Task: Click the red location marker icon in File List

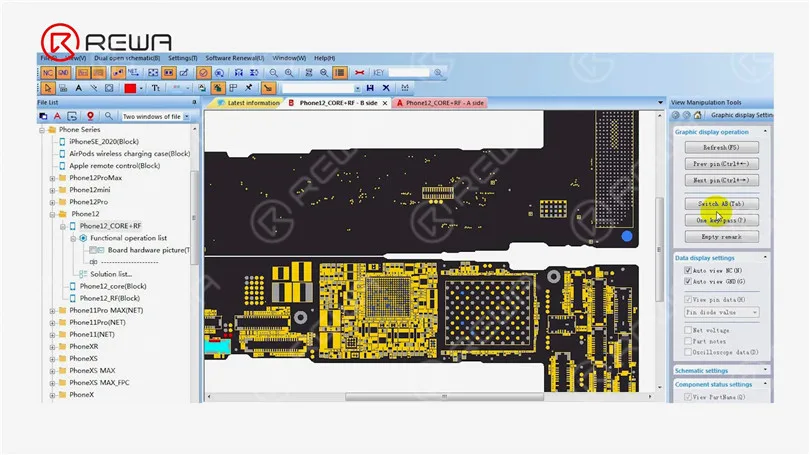Action: [x=90, y=116]
